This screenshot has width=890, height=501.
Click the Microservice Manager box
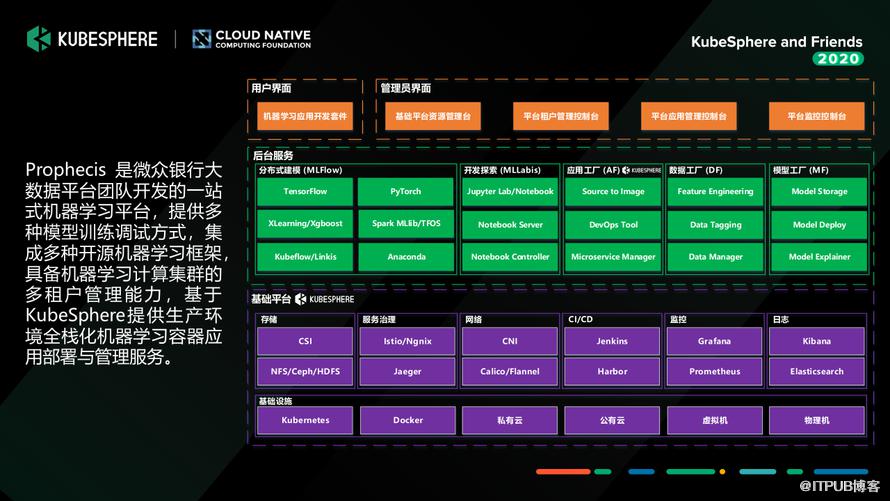pyautogui.click(x=613, y=257)
